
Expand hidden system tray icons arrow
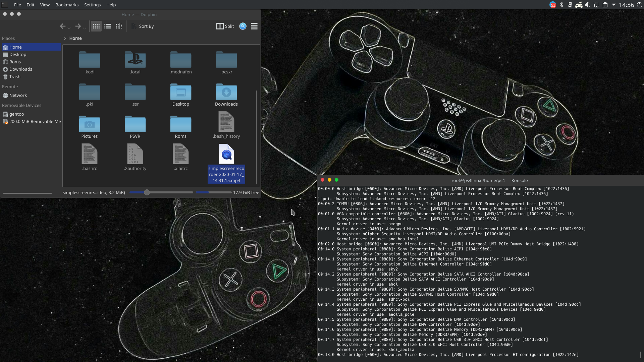613,5
